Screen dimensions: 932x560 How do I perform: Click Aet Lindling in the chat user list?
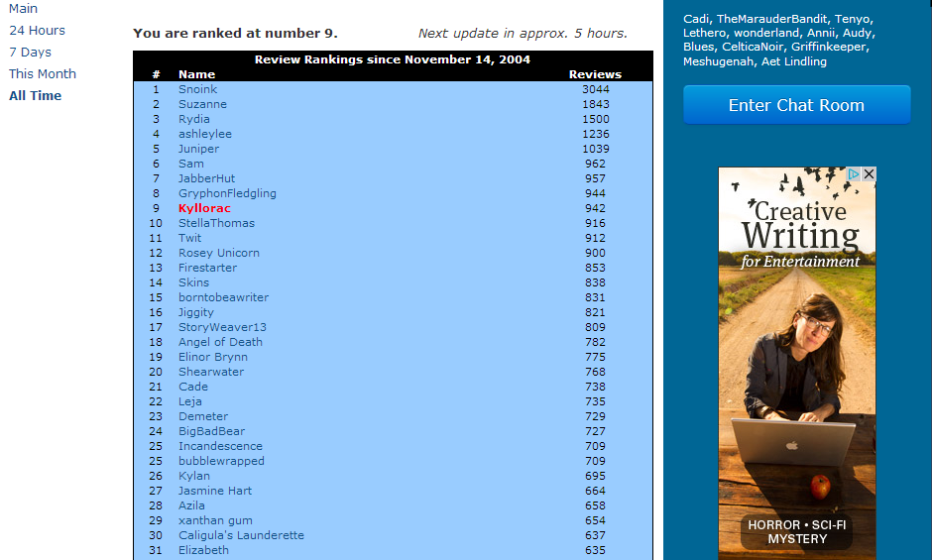(x=794, y=61)
